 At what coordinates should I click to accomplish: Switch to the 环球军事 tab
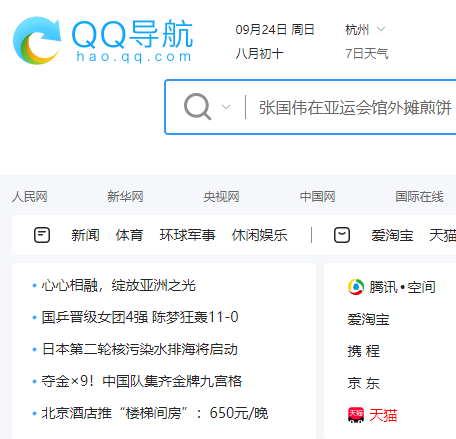tap(188, 235)
